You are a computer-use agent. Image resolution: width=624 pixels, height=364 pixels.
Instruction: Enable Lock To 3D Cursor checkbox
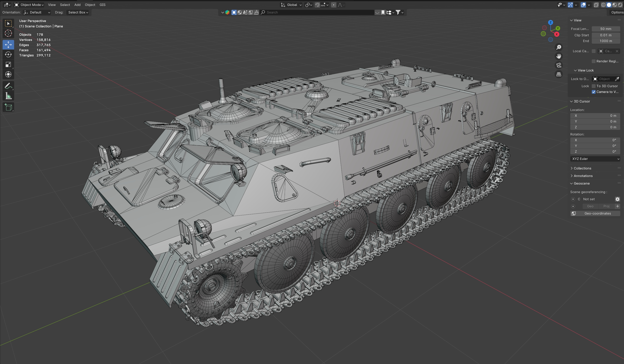(594, 86)
